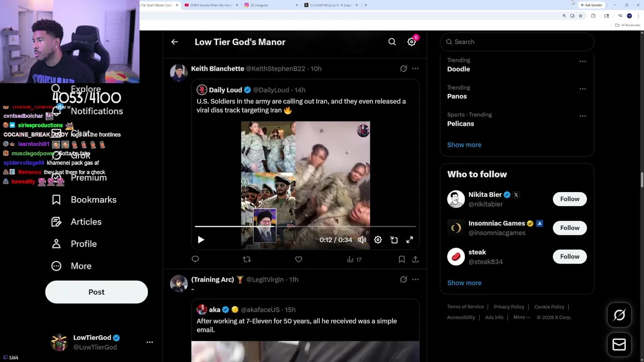Open the aka @akafaceUS quoted post
The width and height of the screenshot is (644, 362).
pos(305,330)
